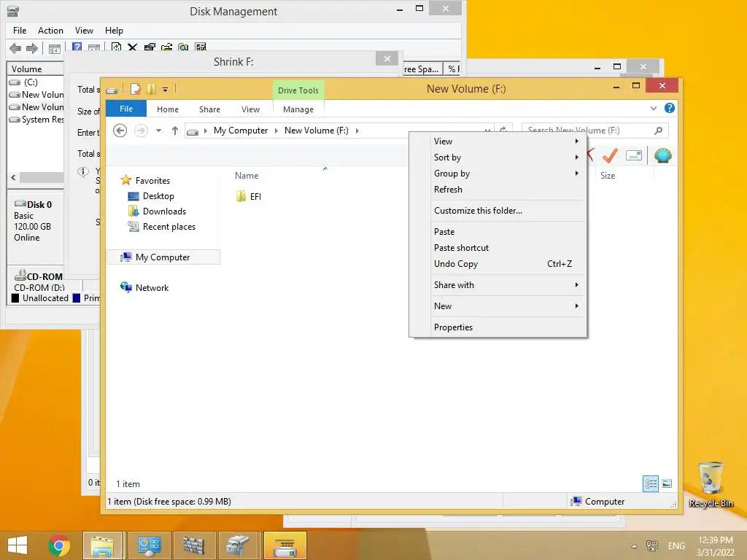Click the drive icon in Explorer title bar
Image resolution: width=747 pixels, height=560 pixels.
pyautogui.click(x=112, y=90)
